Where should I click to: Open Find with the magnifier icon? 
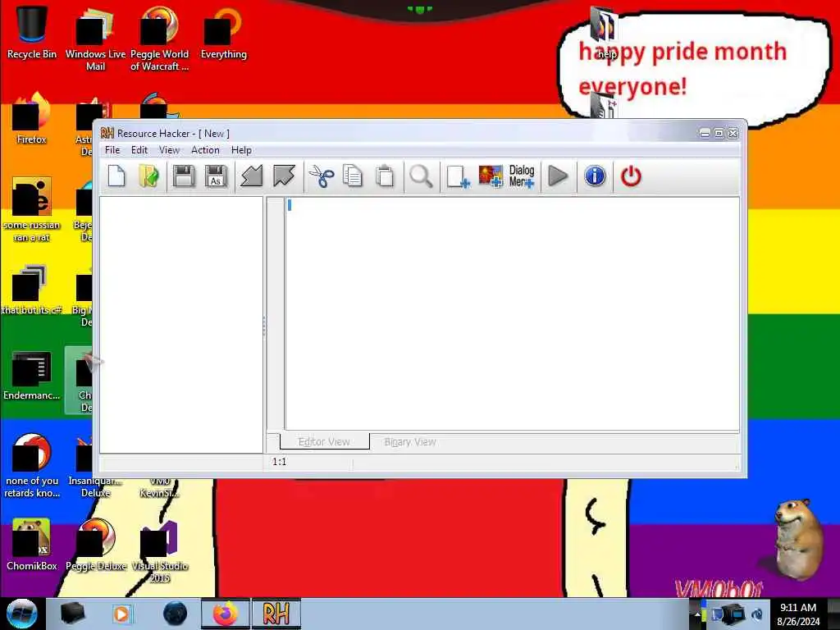[421, 176]
